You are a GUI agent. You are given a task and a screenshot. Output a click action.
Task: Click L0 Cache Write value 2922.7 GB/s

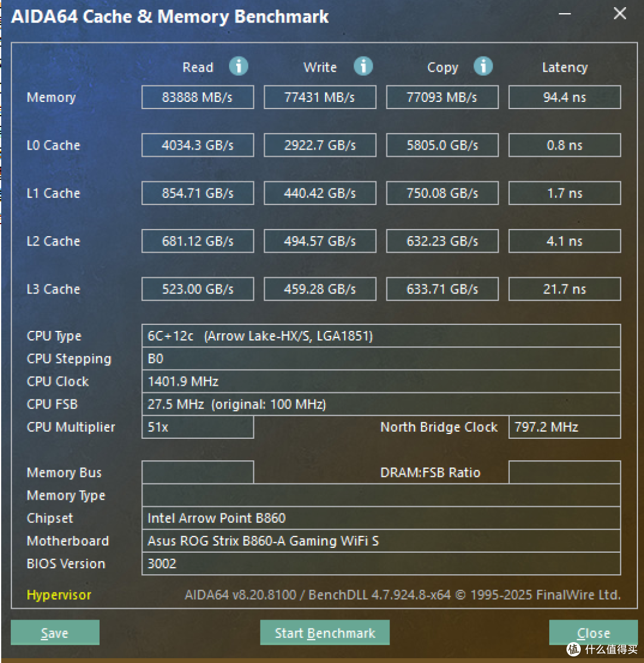coord(320,145)
